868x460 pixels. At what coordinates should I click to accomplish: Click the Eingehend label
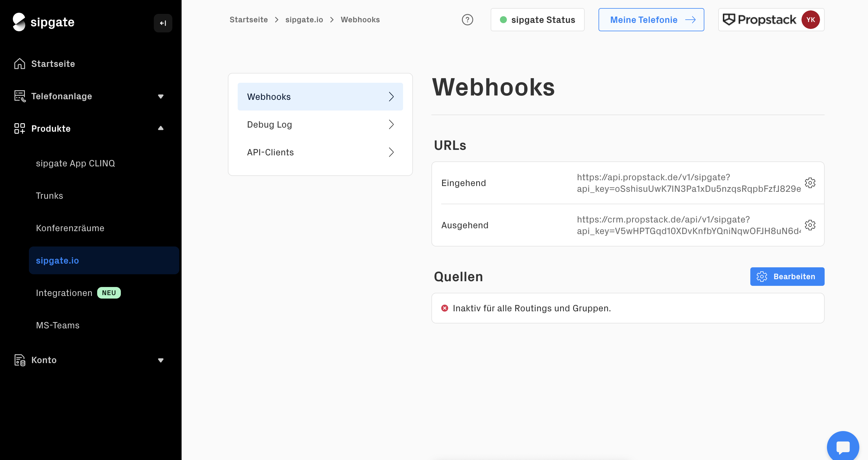click(x=464, y=183)
